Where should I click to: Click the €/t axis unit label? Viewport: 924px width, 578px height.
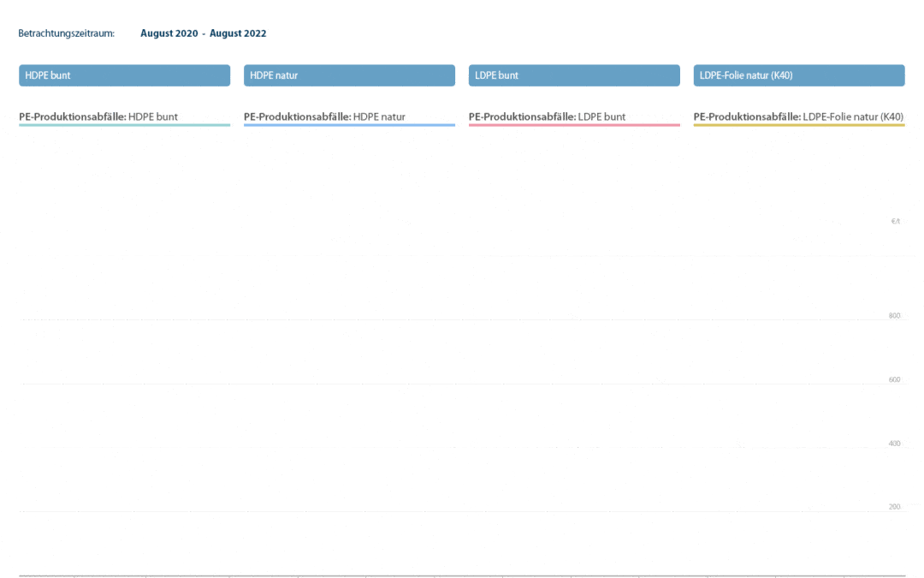pos(896,221)
